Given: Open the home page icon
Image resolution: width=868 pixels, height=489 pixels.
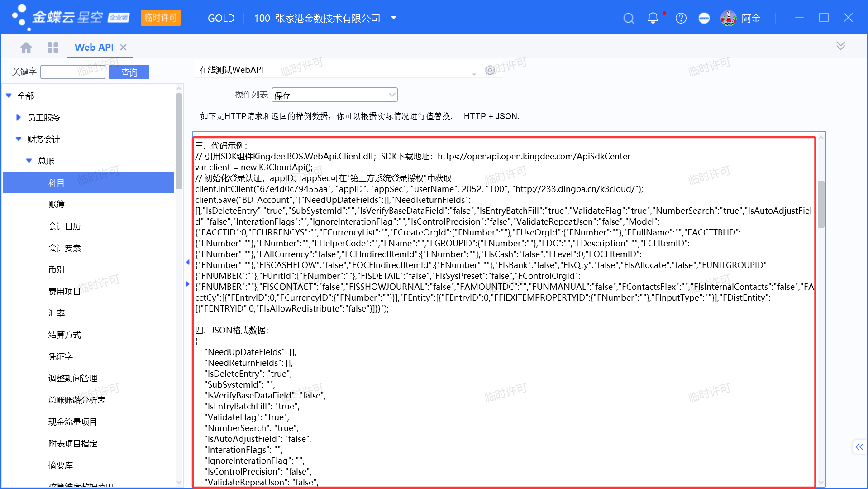Looking at the screenshot, I should point(26,47).
